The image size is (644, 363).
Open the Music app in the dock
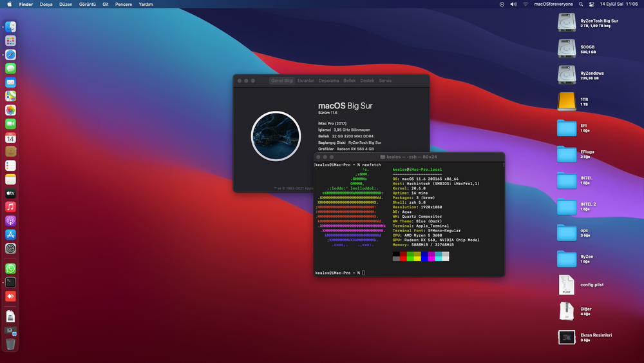(x=10, y=207)
